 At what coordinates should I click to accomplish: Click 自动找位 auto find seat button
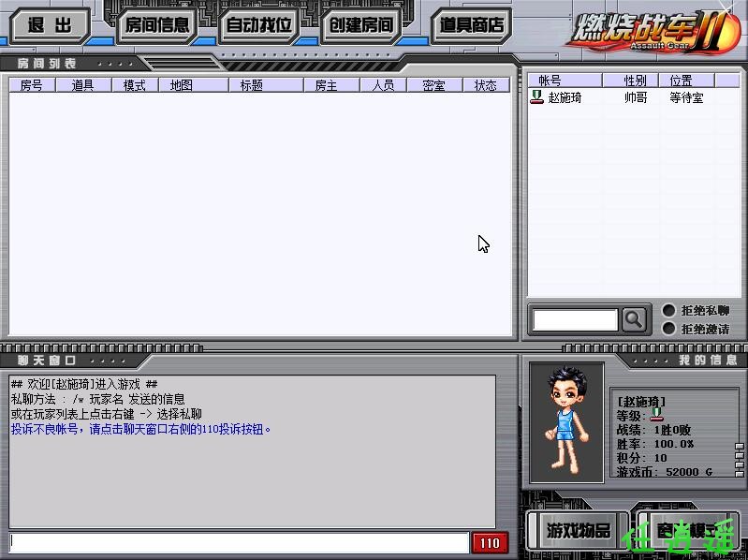click(x=259, y=25)
